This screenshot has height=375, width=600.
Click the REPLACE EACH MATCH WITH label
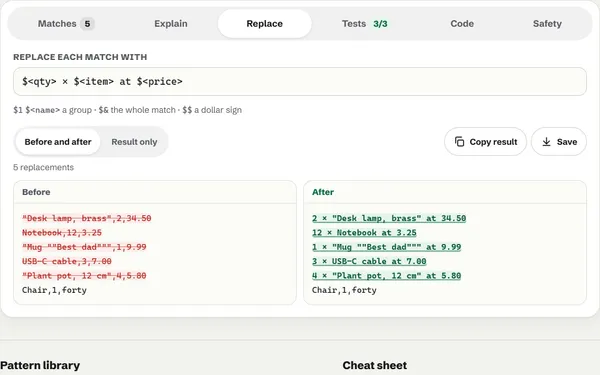point(80,57)
